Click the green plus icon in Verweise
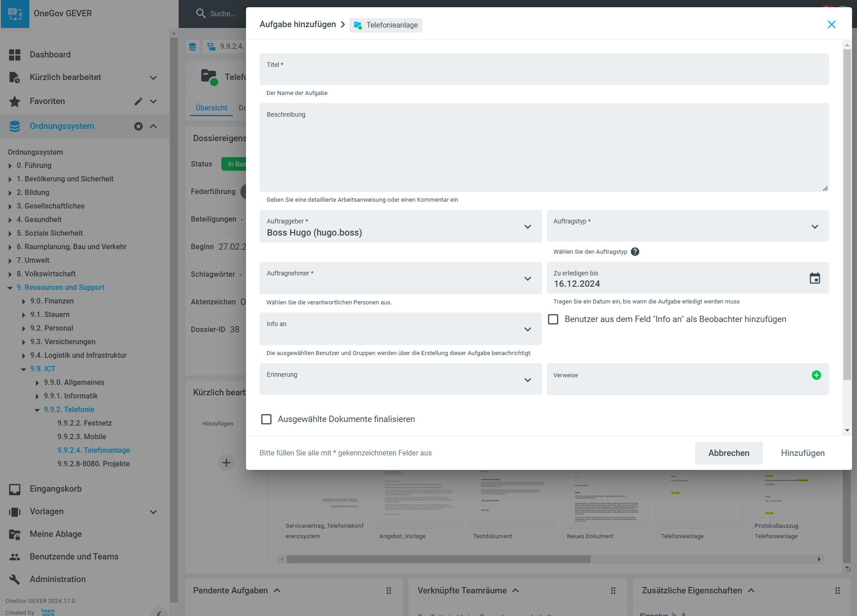857x616 pixels. click(816, 375)
